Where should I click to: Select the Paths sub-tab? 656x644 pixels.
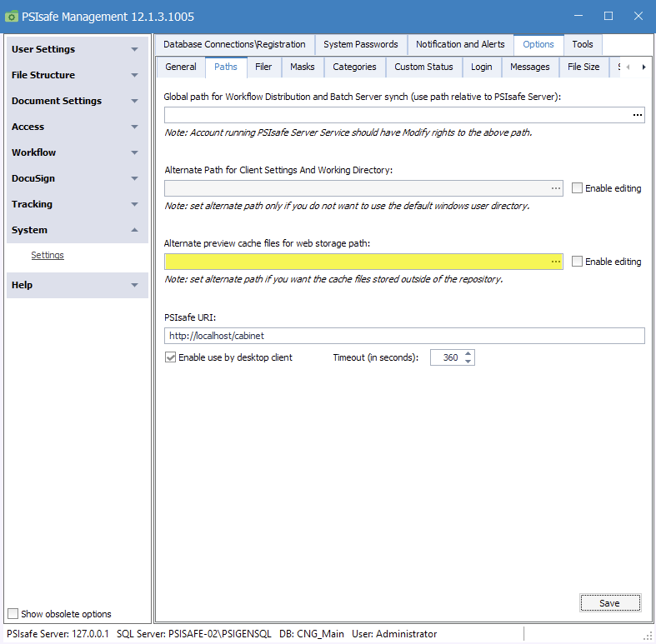(x=226, y=67)
